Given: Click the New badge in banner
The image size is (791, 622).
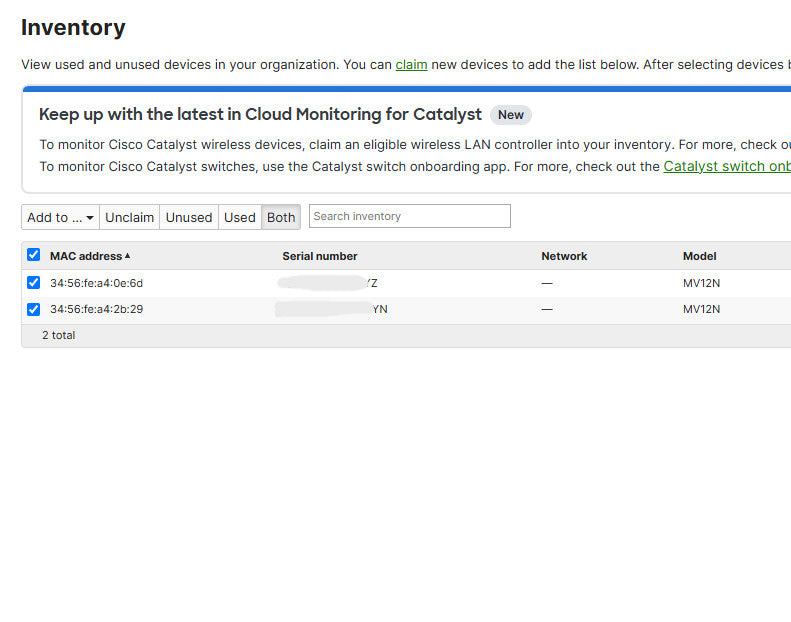Looking at the screenshot, I should (511, 115).
